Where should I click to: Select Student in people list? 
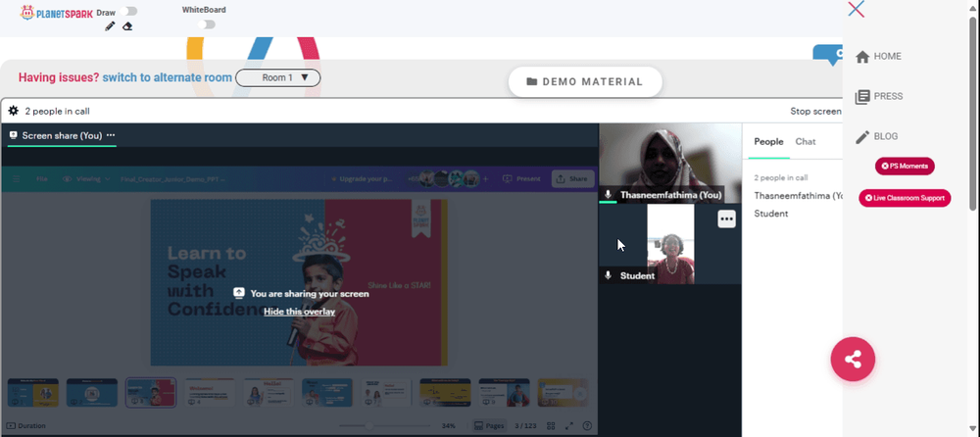pos(771,214)
